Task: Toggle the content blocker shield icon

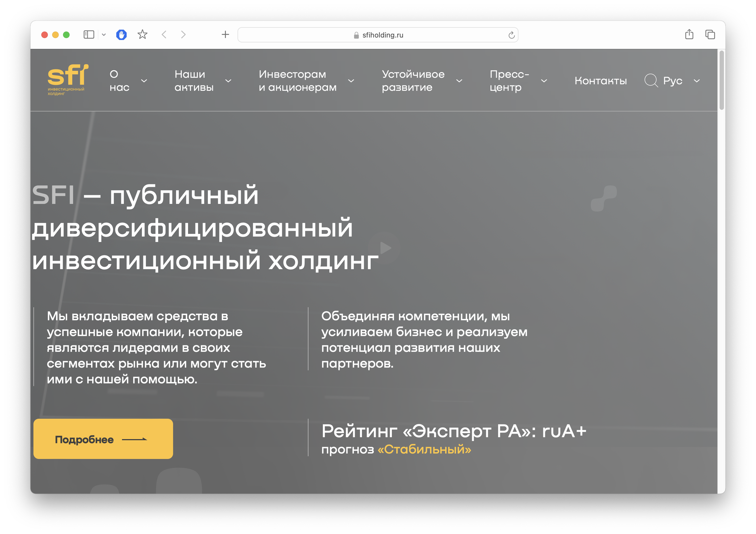Action: coord(121,34)
